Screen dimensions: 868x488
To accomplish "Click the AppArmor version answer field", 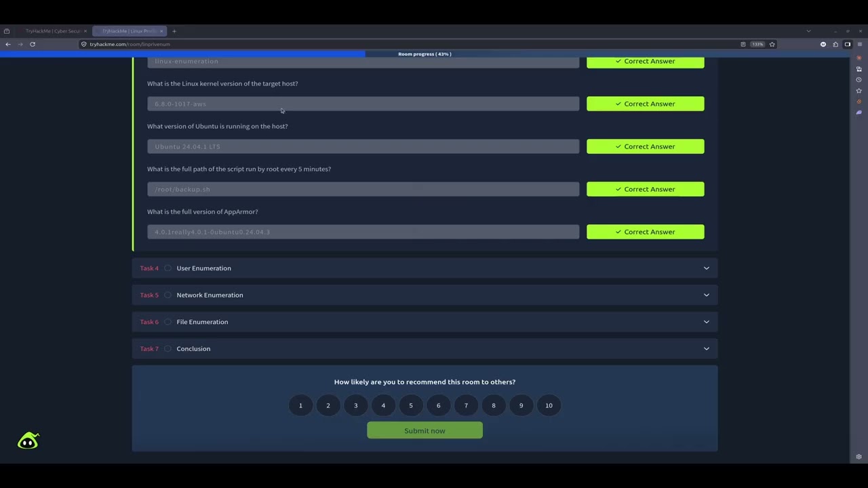I will pos(363,232).
